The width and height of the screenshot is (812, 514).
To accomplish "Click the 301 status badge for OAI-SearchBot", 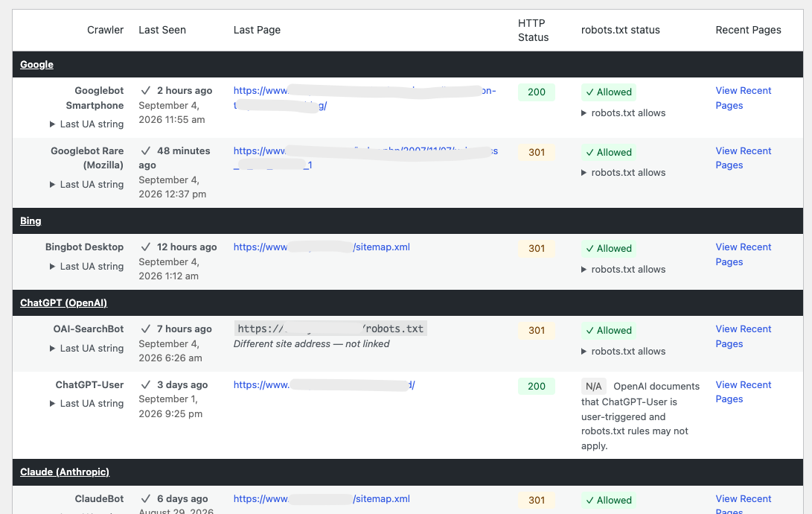I will coord(537,331).
